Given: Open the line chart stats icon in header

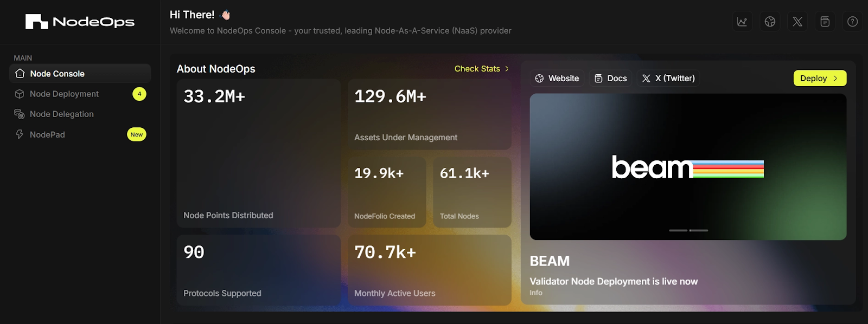Looking at the screenshot, I should (742, 22).
